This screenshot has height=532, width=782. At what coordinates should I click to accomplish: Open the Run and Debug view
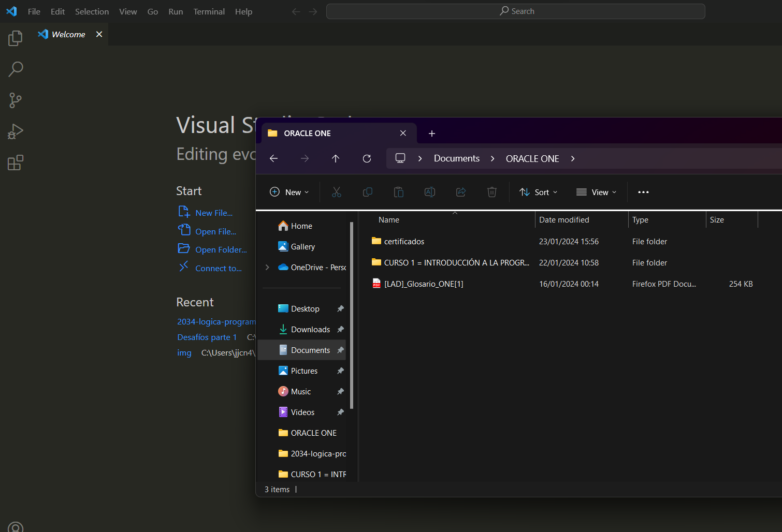[x=16, y=131]
